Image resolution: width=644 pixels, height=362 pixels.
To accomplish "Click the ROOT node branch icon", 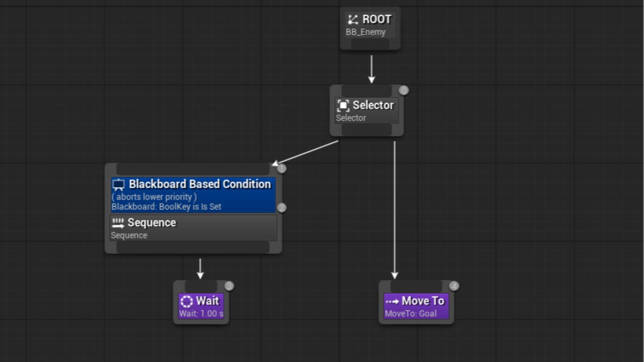I will [353, 20].
